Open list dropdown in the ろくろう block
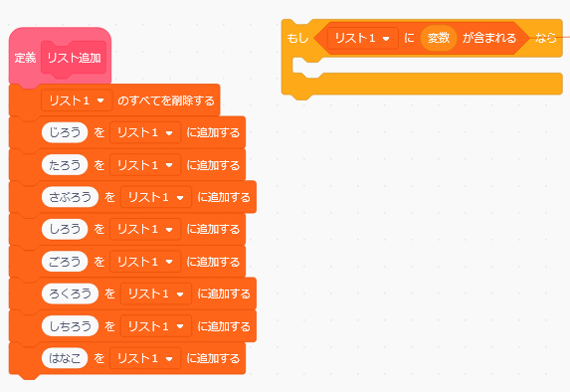Screen dimensions: 570x392 pyautogui.click(x=156, y=294)
